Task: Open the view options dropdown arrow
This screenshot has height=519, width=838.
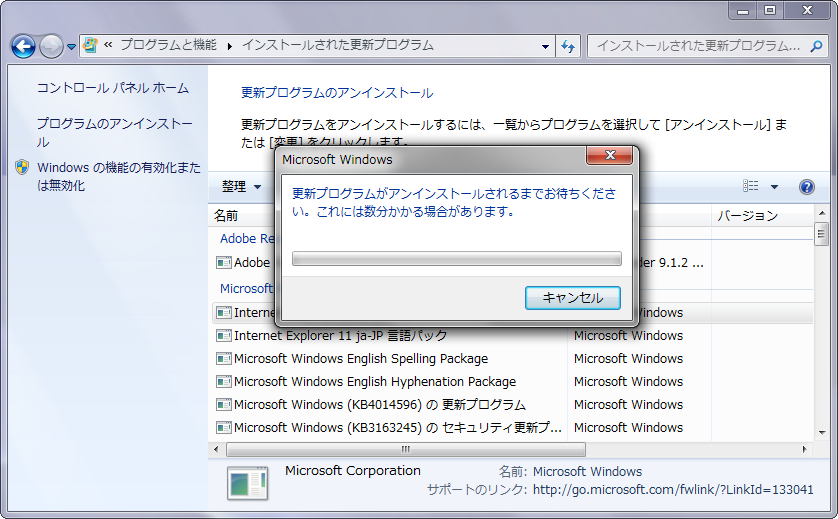Action: (774, 187)
